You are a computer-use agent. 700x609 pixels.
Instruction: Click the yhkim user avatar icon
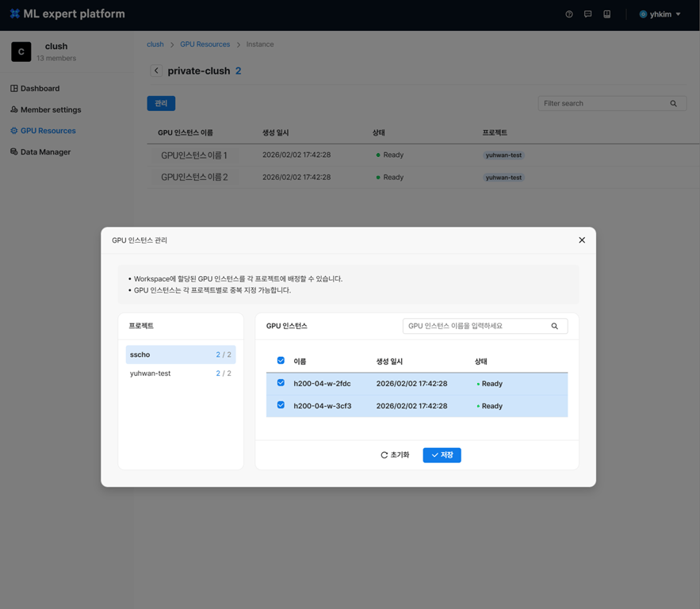pos(643,14)
